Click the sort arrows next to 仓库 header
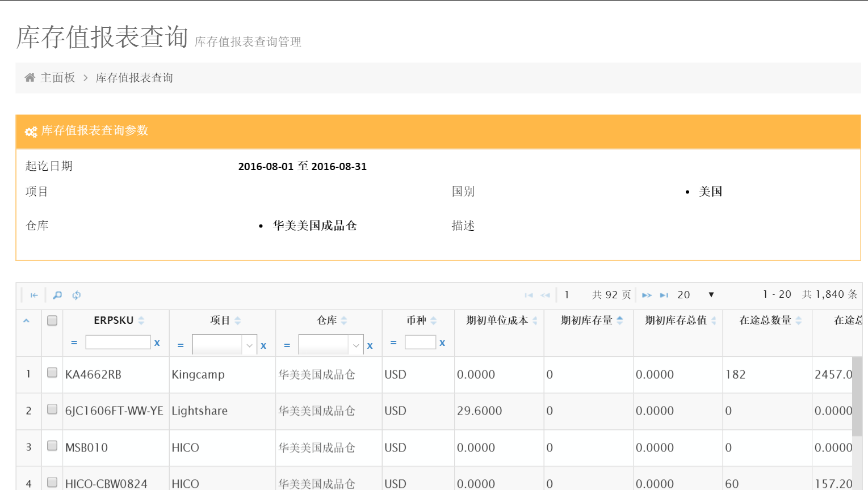 [x=344, y=320]
